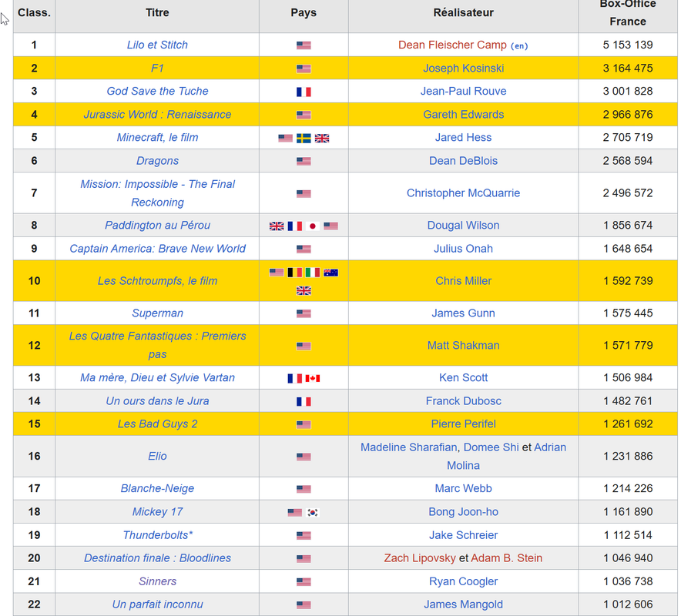681x616 pixels.
Task: Click the US flag in Un parfait inconnu row
Action: [304, 605]
